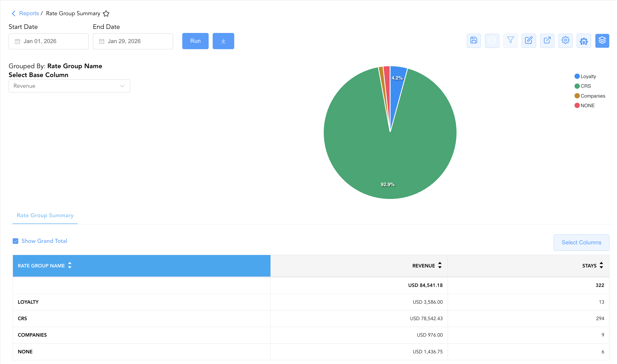Toggle the Loyalty legend entry
Viewport: 617px width, 364px height.
pyautogui.click(x=585, y=76)
